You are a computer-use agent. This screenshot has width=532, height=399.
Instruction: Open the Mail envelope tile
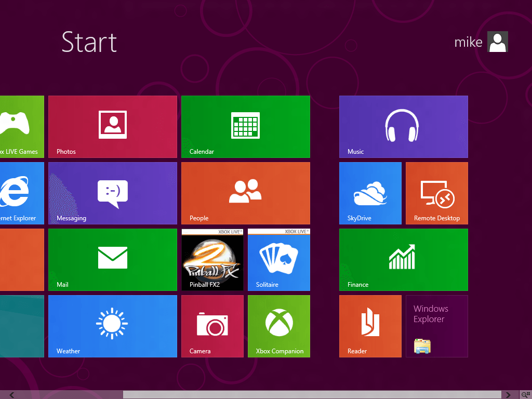[x=112, y=259]
